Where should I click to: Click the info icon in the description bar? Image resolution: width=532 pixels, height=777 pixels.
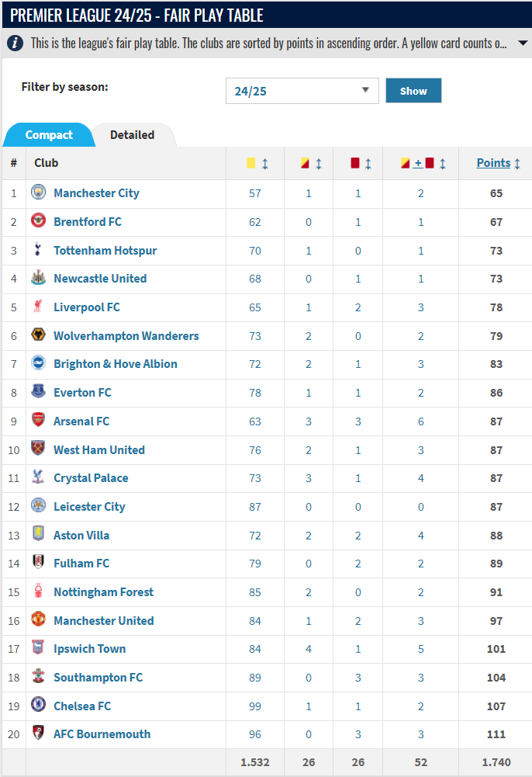tap(16, 43)
